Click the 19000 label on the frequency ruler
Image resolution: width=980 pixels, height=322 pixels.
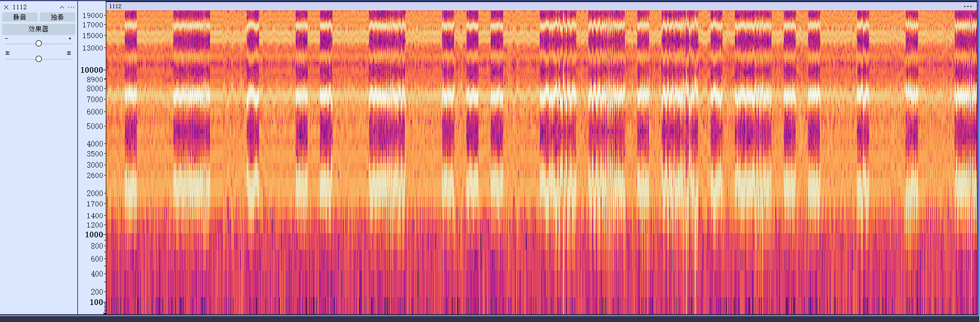(x=93, y=15)
